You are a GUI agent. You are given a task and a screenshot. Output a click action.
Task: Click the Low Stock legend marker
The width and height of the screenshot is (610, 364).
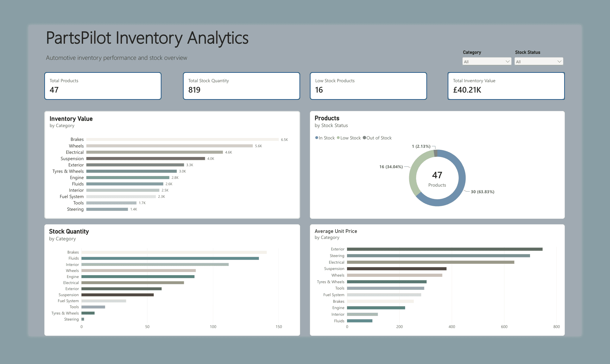click(x=338, y=138)
